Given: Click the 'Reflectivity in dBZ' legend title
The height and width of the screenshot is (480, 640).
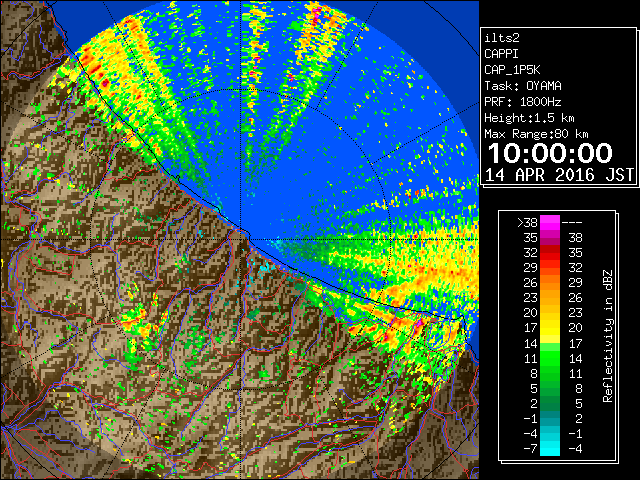Looking at the screenshot, I should pos(608,336).
